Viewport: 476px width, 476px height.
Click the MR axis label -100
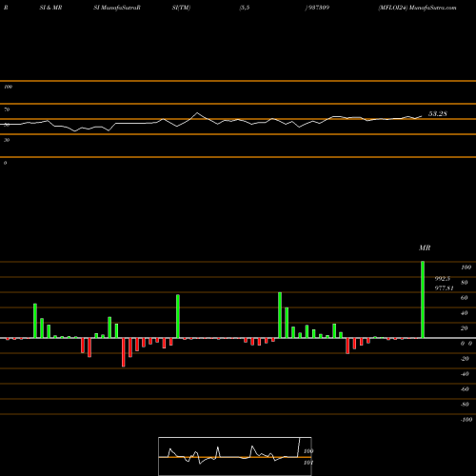466,420
